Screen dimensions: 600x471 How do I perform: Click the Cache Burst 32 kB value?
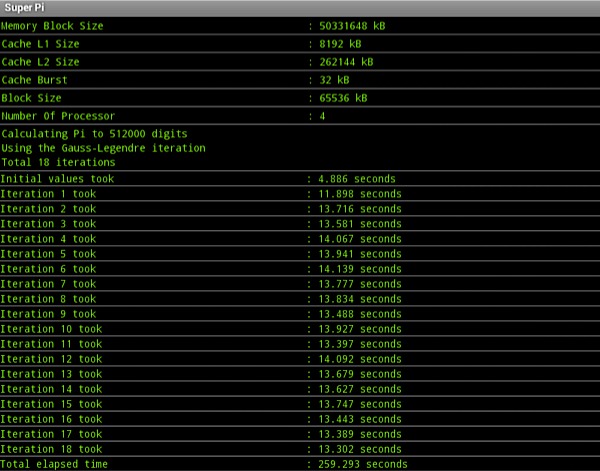(x=334, y=80)
